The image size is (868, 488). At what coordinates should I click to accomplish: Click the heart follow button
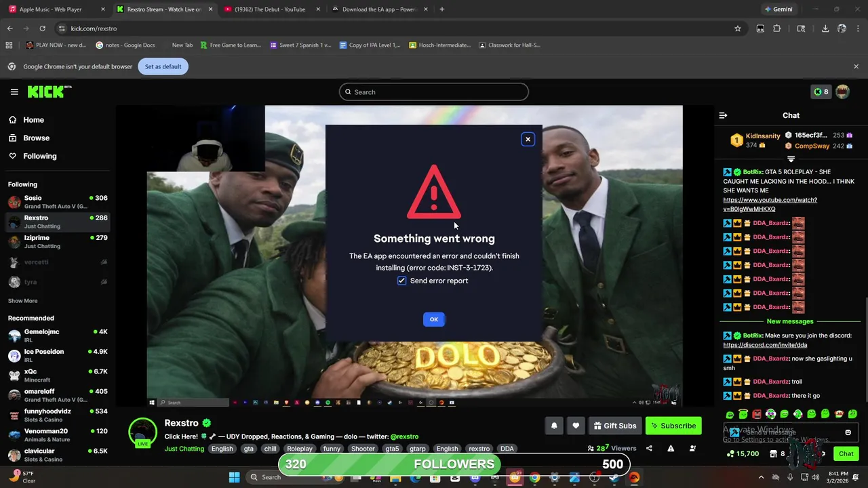576,426
